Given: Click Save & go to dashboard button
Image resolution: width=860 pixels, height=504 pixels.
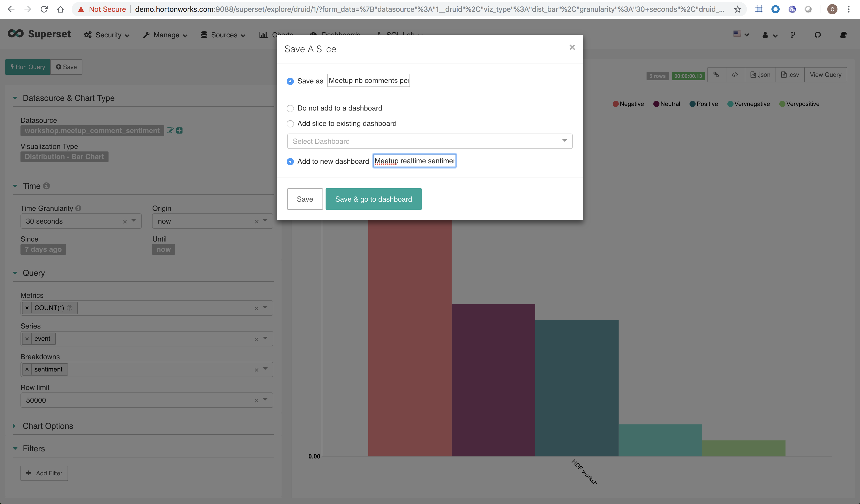Looking at the screenshot, I should coord(373,199).
